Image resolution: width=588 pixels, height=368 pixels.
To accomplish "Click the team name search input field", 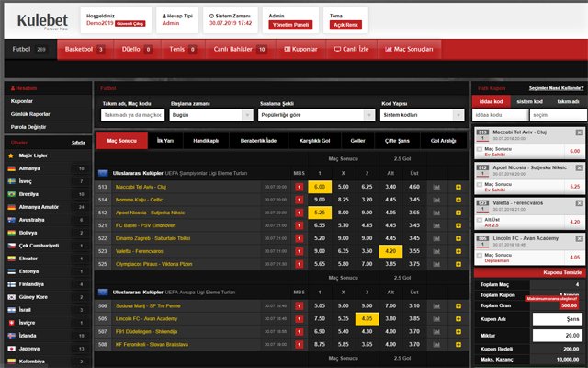I will click(x=132, y=116).
